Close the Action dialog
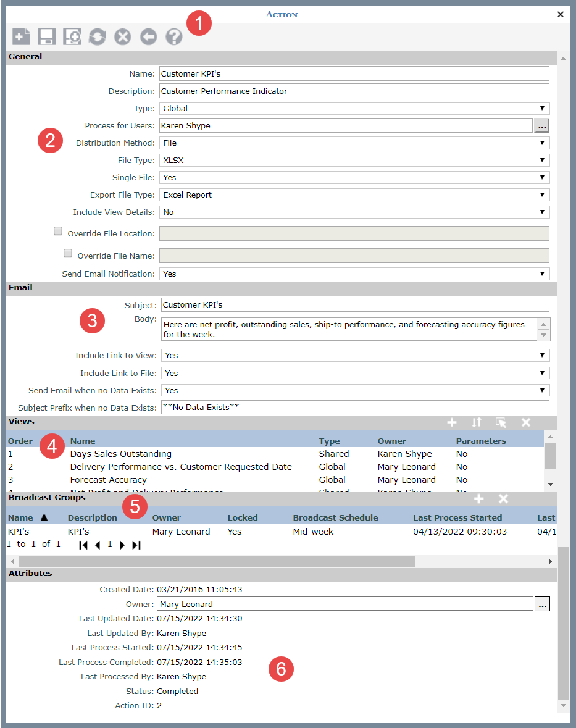The width and height of the screenshot is (576, 728). pos(560,14)
